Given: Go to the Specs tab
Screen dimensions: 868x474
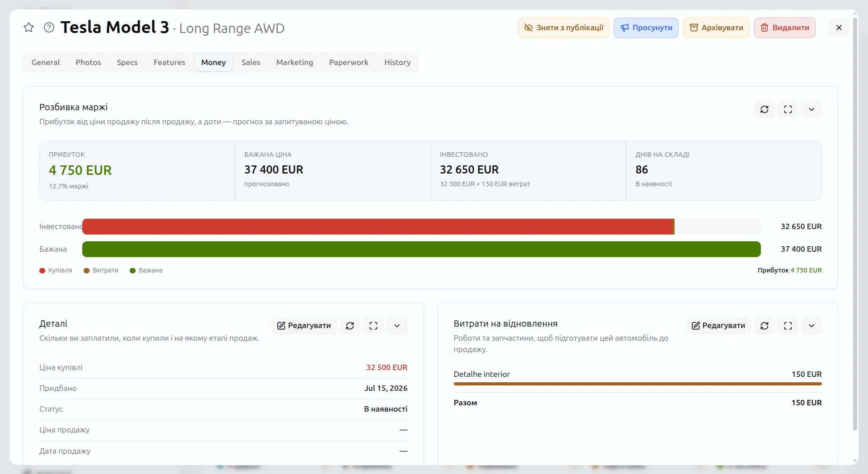Looking at the screenshot, I should coord(127,62).
